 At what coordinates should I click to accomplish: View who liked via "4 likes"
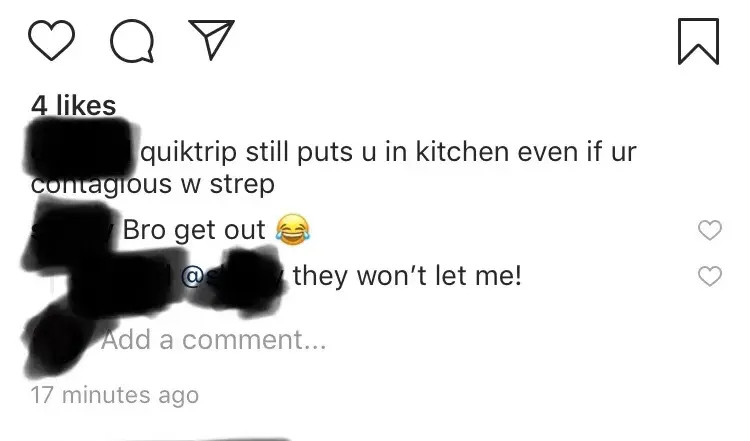pos(74,105)
